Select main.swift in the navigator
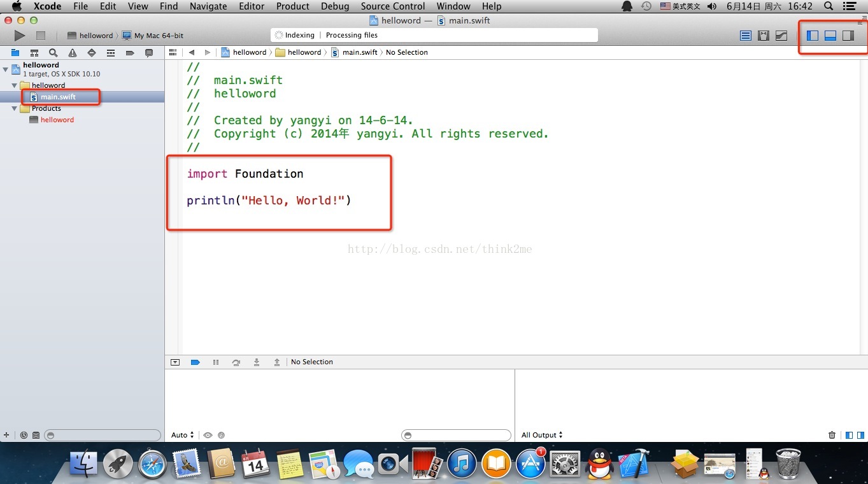Image resolution: width=868 pixels, height=484 pixels. [x=58, y=97]
